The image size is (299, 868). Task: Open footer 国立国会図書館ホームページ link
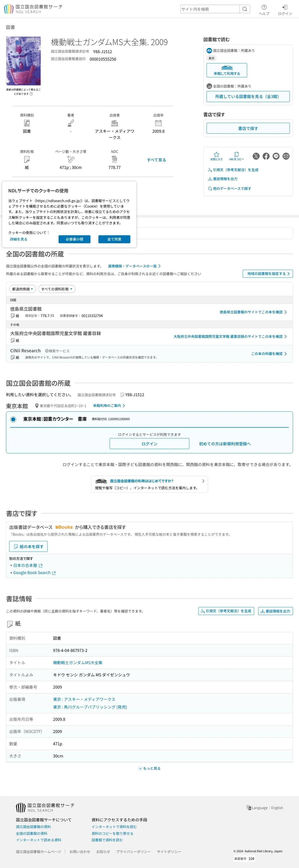coord(38,852)
